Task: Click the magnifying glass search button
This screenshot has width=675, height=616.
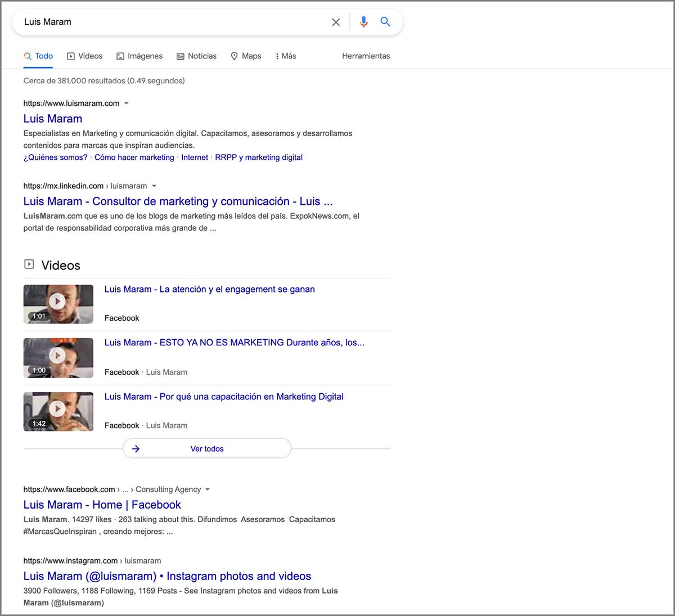Action: (x=385, y=22)
